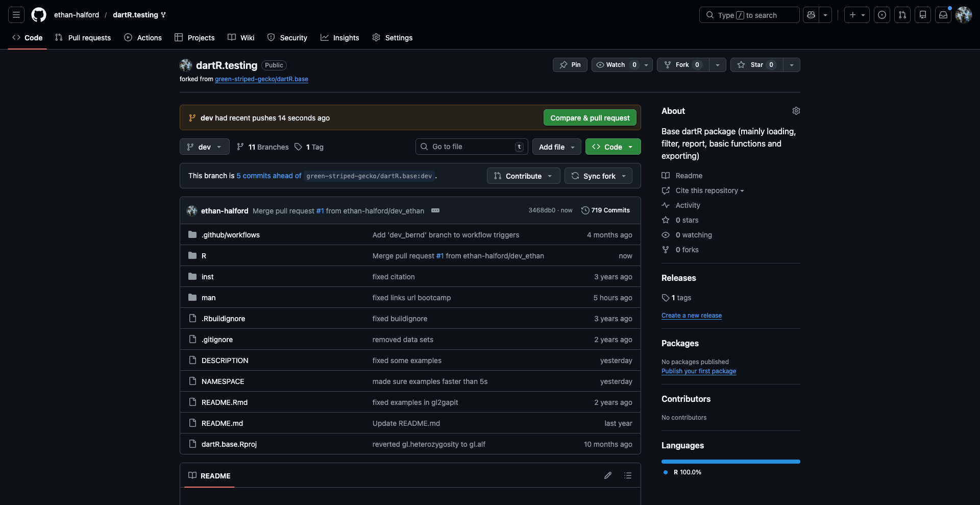
Task: Click the R language bar
Action: pyautogui.click(x=730, y=462)
